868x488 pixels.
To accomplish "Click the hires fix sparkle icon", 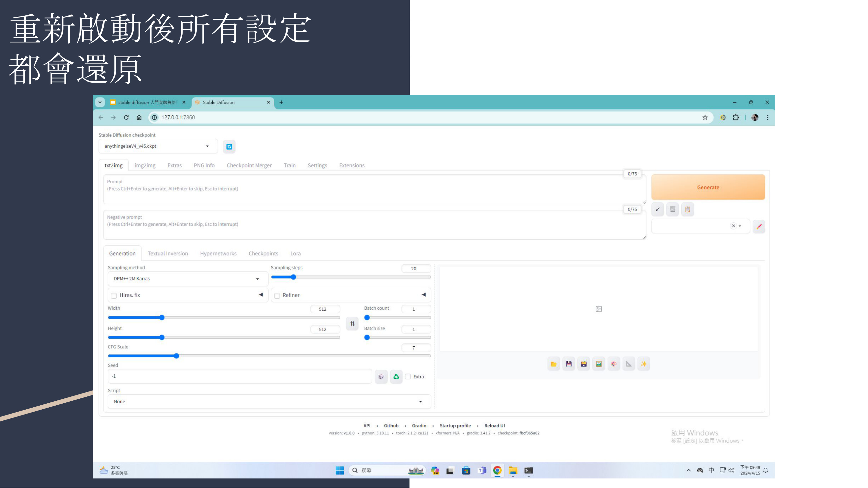I will 644,364.
